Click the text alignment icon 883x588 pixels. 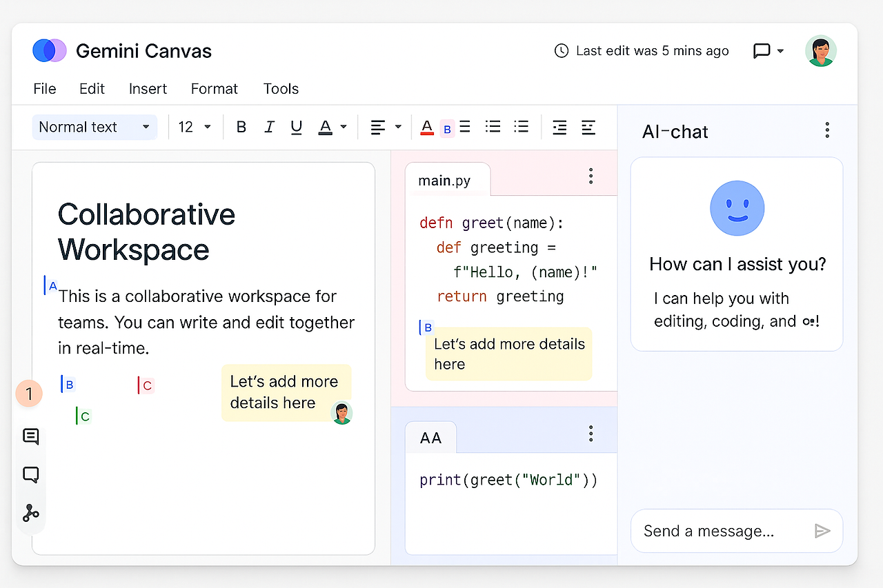[378, 127]
